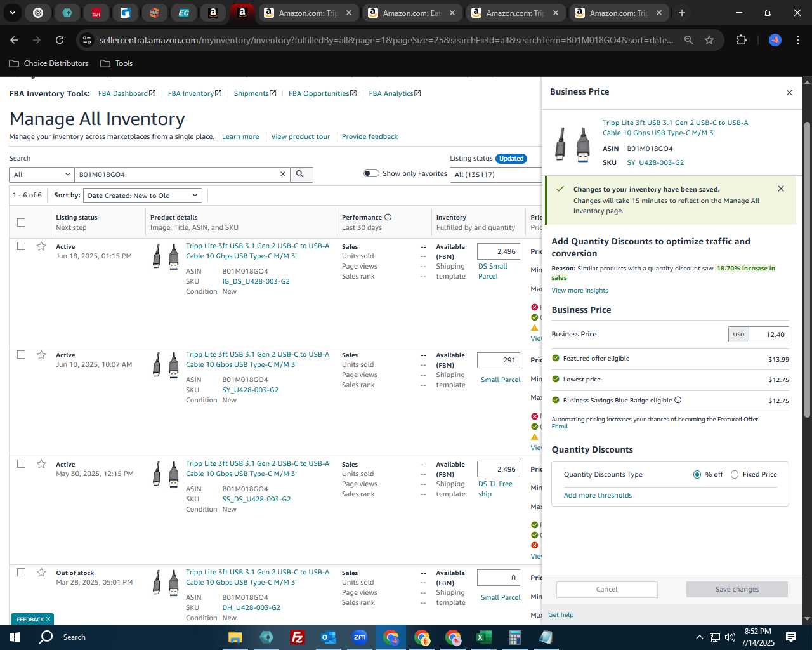Open the Choice Distributors bookmark folder
The height and width of the screenshot is (650, 812).
coord(49,63)
